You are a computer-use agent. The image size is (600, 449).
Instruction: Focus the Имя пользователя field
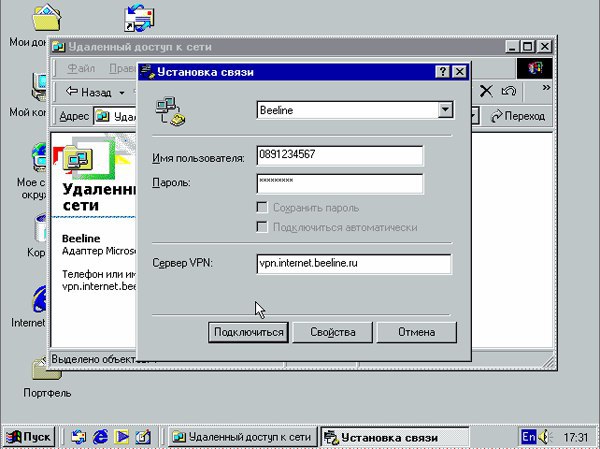point(340,155)
